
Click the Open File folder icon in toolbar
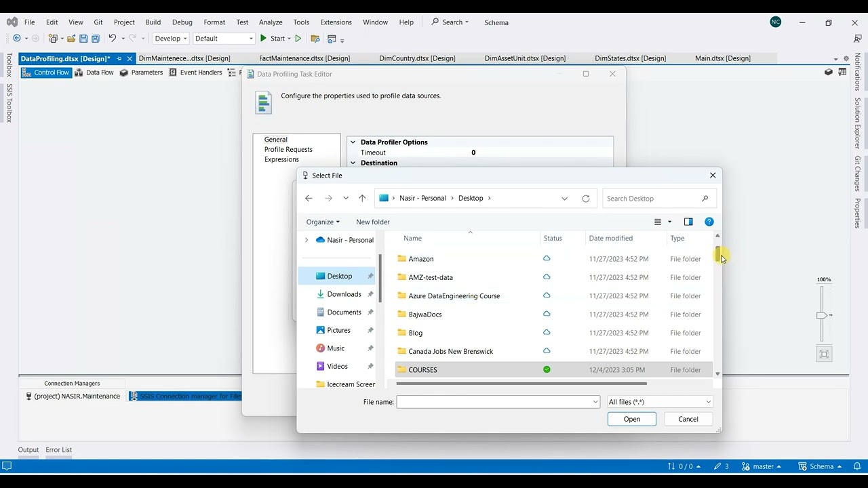(71, 39)
